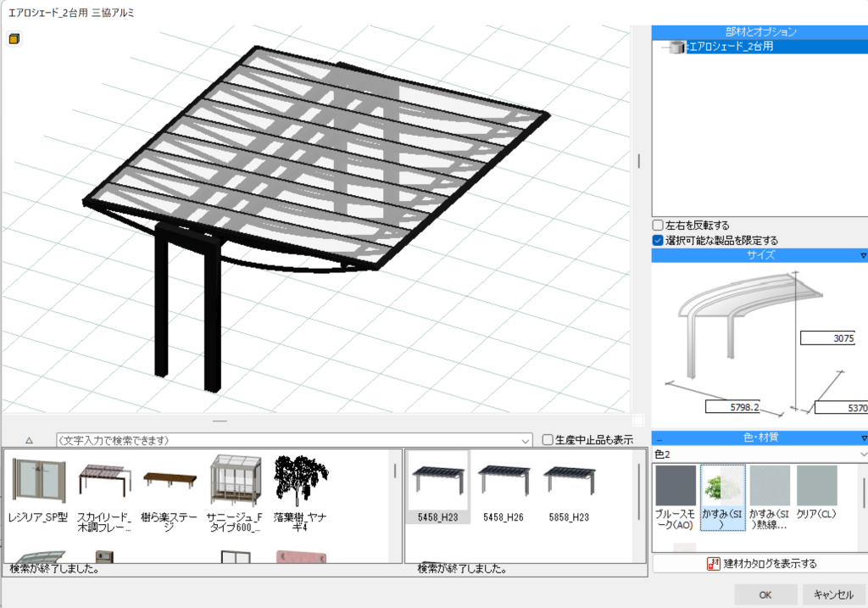This screenshot has width=868, height=608.
Task: Uncheck 選択可能な製品を限定する option
Action: click(658, 240)
